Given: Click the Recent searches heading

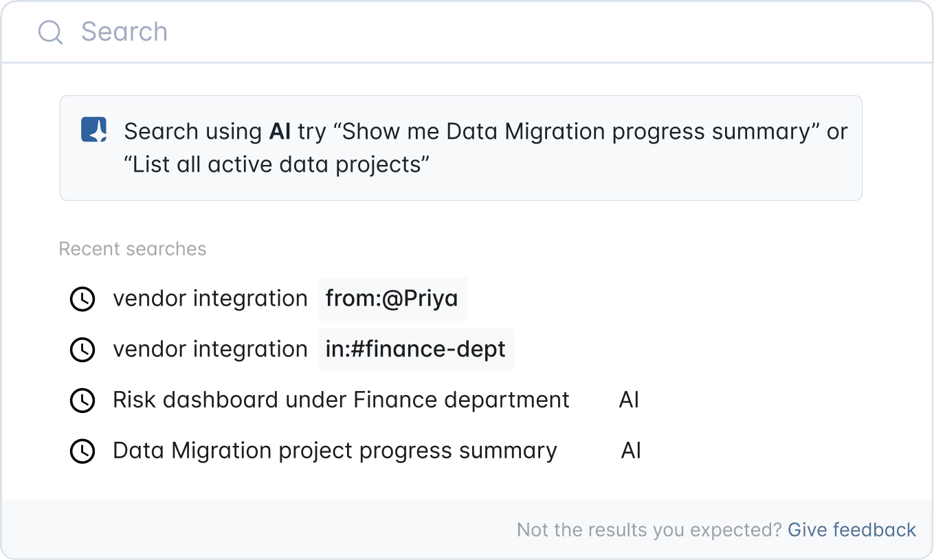Looking at the screenshot, I should (133, 249).
